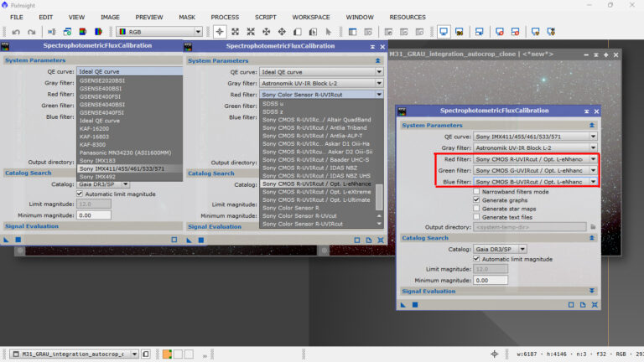The image size is (644, 362).
Task: Enable Generate star maps checkbox
Action: tap(476, 209)
